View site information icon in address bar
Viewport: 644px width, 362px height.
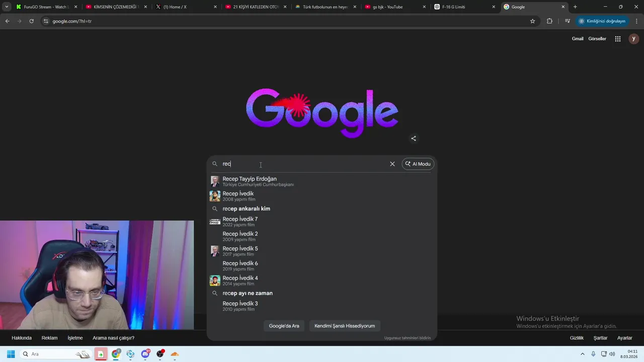click(46, 21)
